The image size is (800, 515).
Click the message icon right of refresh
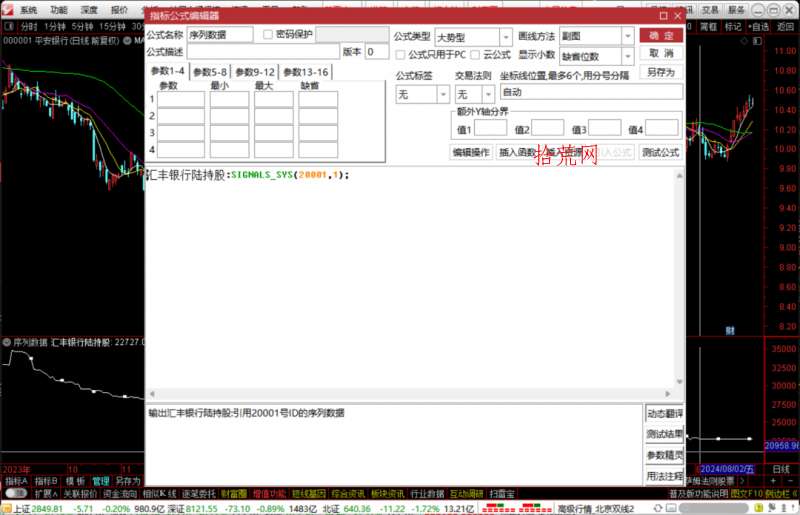click(x=671, y=508)
